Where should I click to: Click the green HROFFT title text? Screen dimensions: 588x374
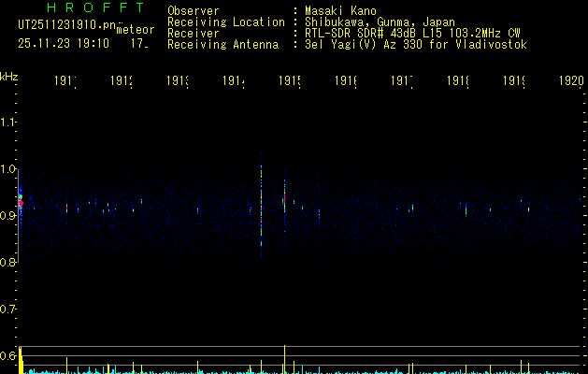(96, 7)
